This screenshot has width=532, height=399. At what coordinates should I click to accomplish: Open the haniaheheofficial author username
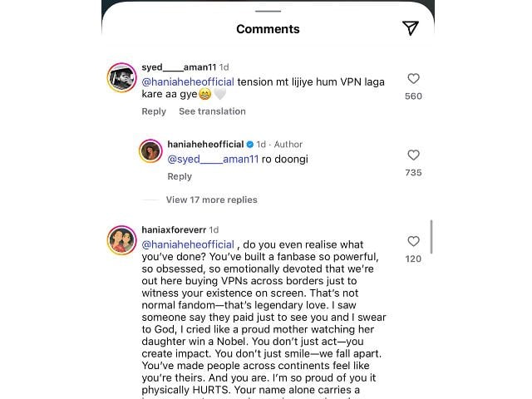(x=204, y=143)
